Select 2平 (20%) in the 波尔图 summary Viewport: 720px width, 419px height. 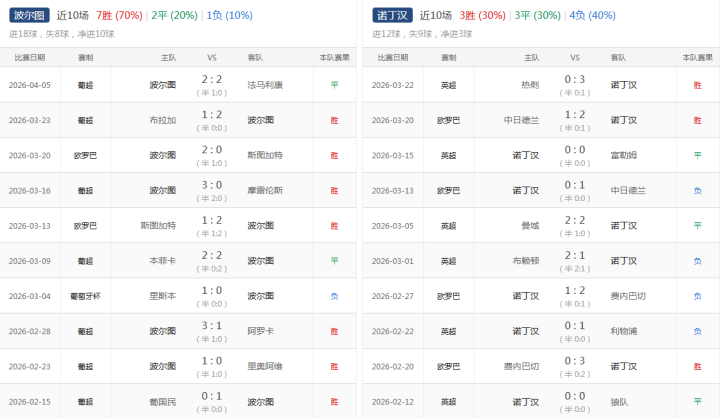[x=174, y=15]
